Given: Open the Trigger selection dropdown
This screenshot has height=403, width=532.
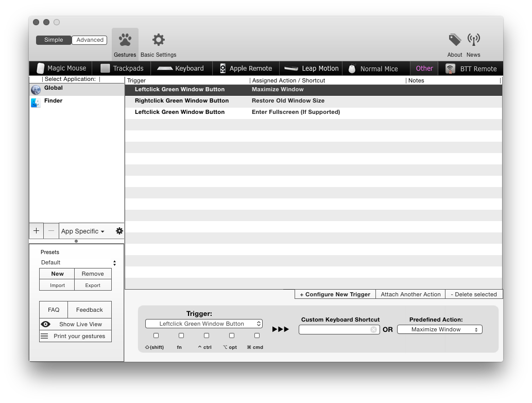Looking at the screenshot, I should pos(204,324).
